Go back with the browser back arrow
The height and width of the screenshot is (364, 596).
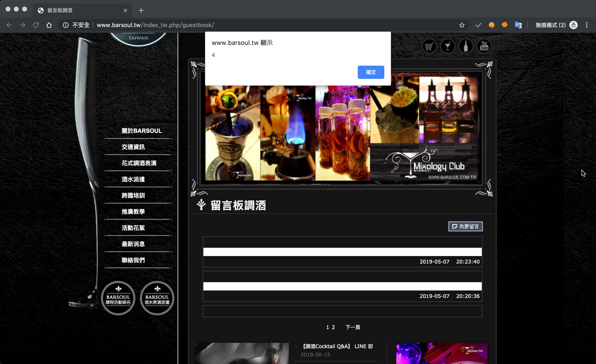(9, 25)
